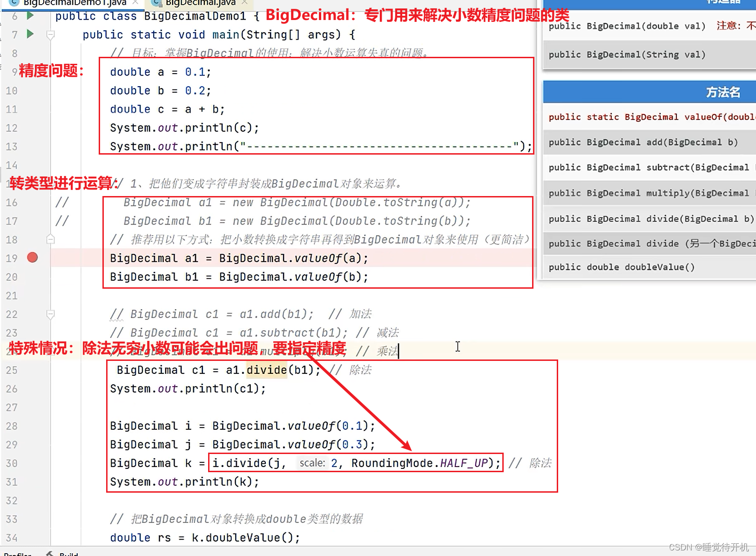Click 'System.out.println(k);' on line 31
The height and width of the screenshot is (556, 756).
coord(184,482)
